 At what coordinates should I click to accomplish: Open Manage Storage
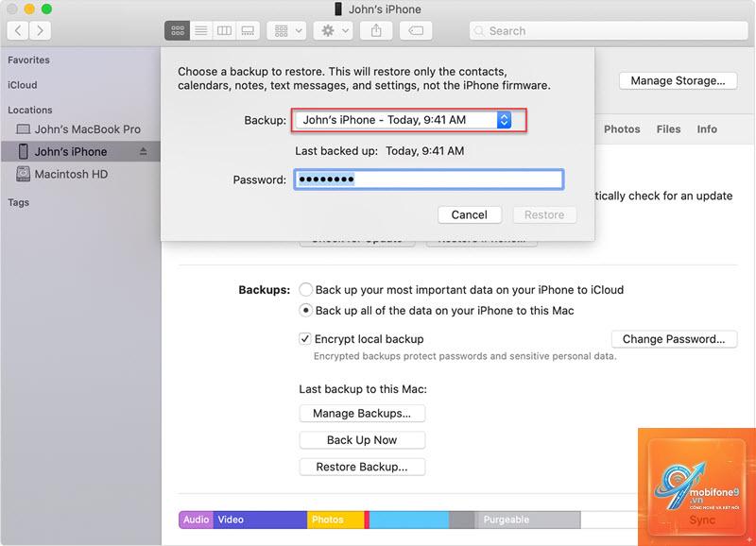(x=678, y=80)
